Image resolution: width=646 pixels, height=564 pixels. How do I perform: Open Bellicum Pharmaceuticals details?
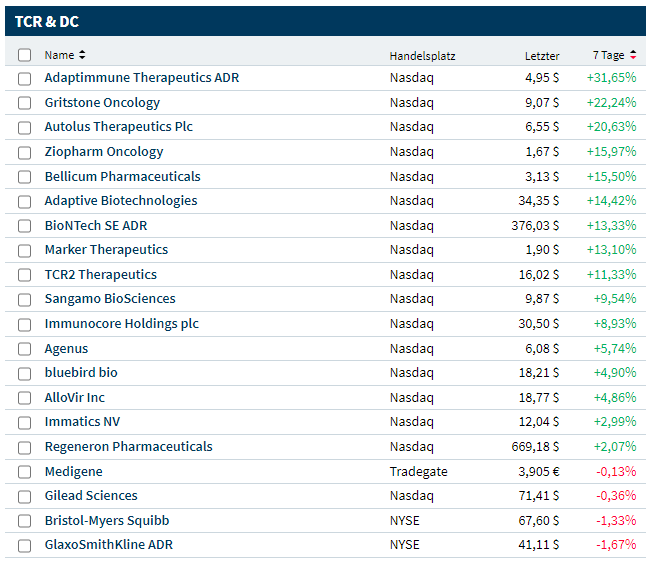tap(122, 176)
